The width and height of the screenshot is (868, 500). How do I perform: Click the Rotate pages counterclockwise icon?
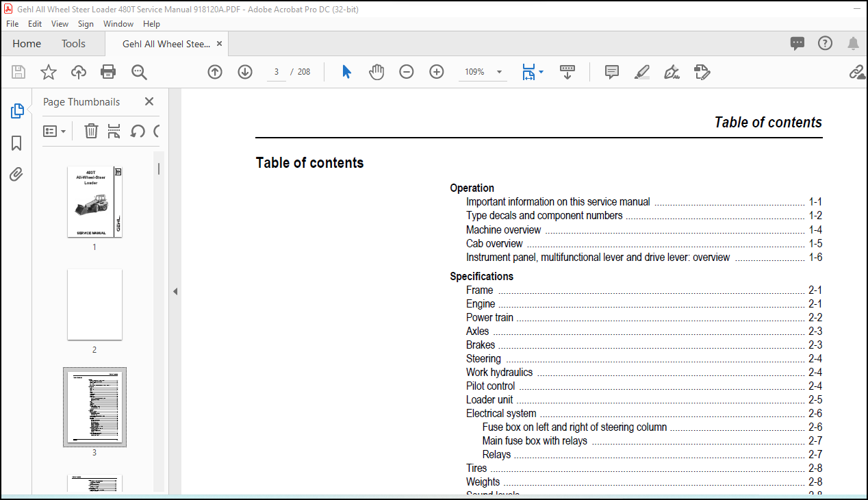click(x=138, y=131)
